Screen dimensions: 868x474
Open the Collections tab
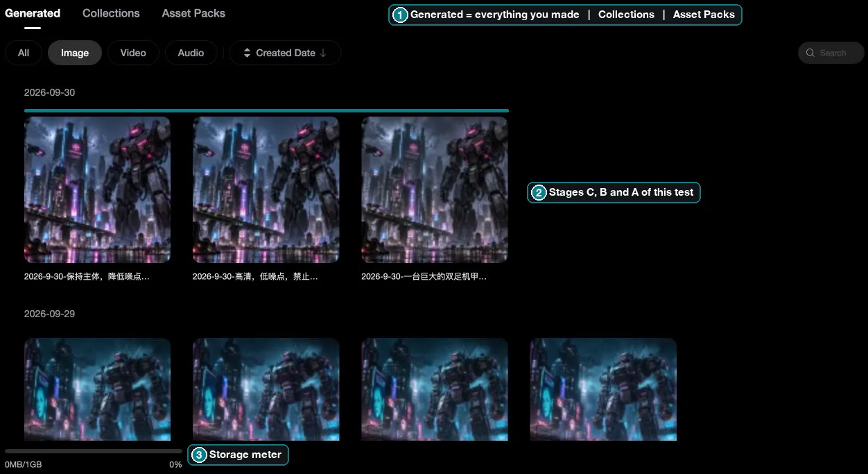[111, 13]
